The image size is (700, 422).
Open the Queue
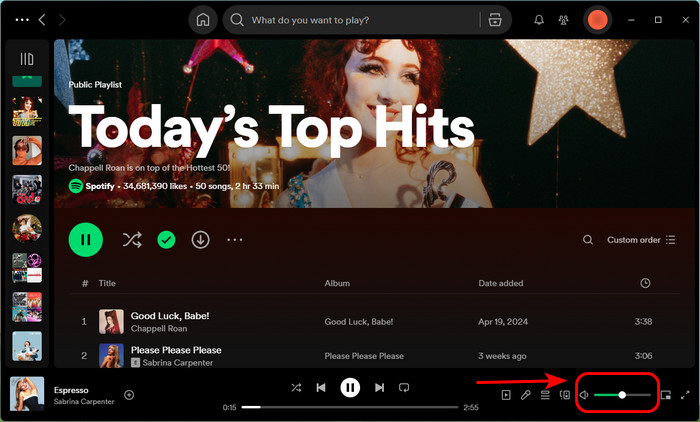[545, 395]
